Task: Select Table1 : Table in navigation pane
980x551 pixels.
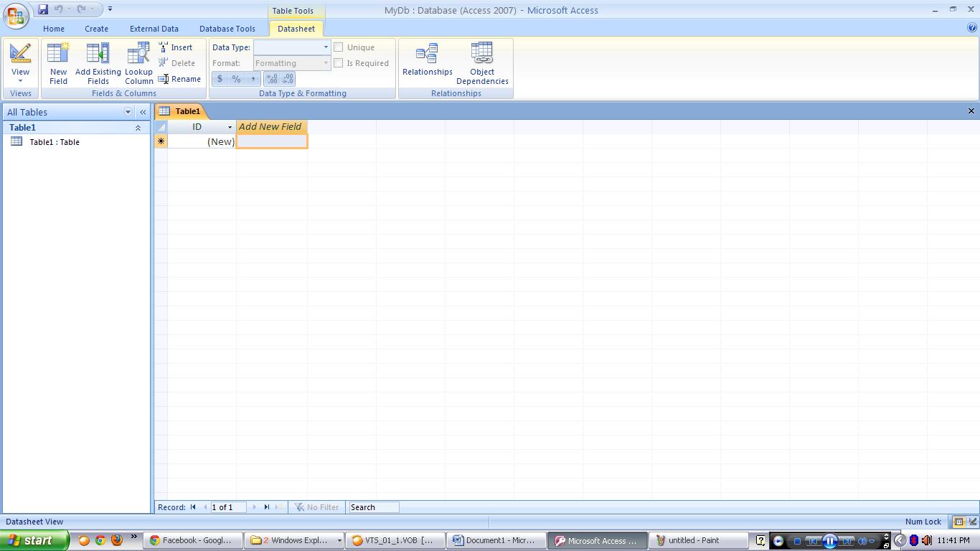Action: (x=55, y=142)
